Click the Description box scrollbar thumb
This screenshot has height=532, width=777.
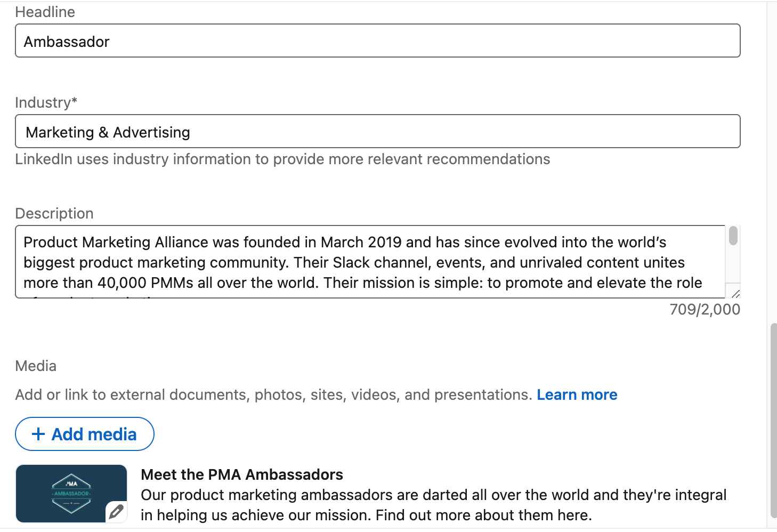point(733,236)
